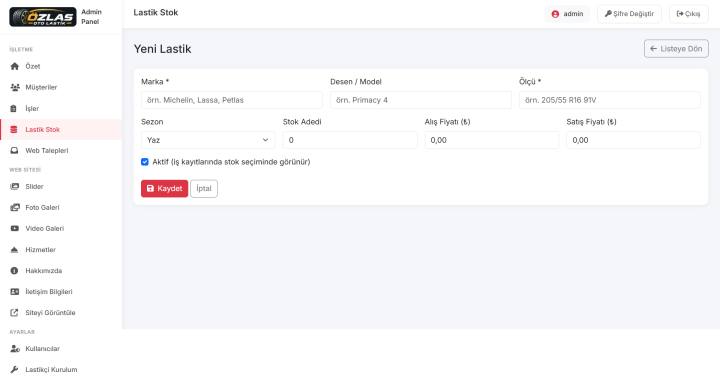Select the Slider images icon

[15, 186]
